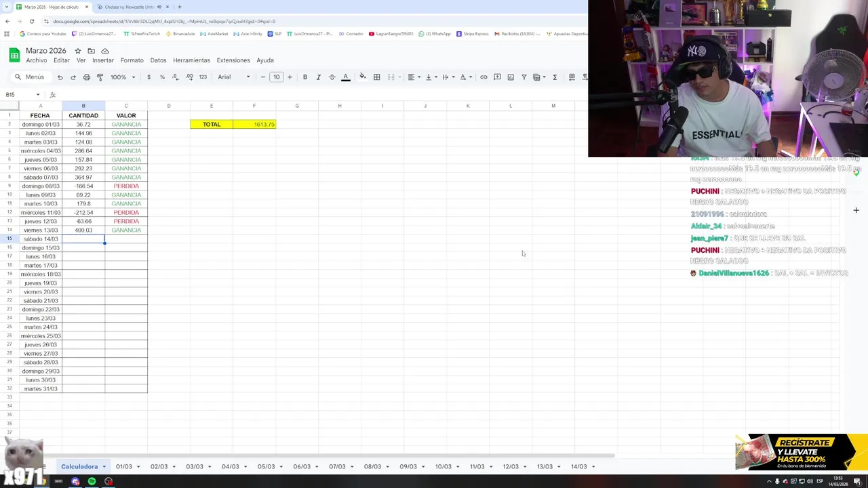
Task: Click the redo arrow in toolbar
Action: tap(73, 77)
